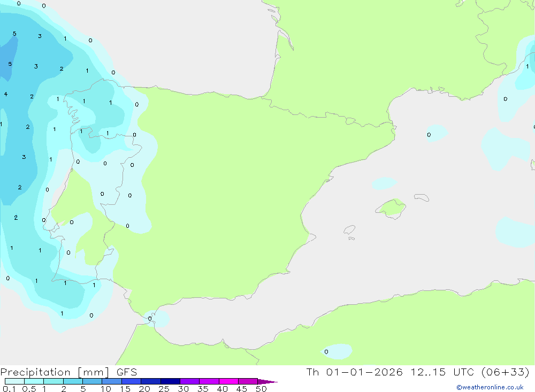This screenshot has width=535, height=392.
Task: Click the date 'Th 01-01-2026'
Action: pyautogui.click(x=354, y=372)
